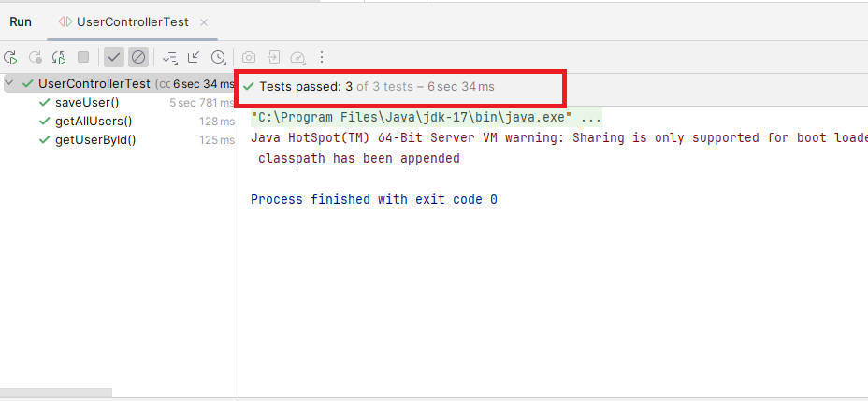Open test history clock dropdown
This screenshot has width=868, height=401.
(x=218, y=57)
